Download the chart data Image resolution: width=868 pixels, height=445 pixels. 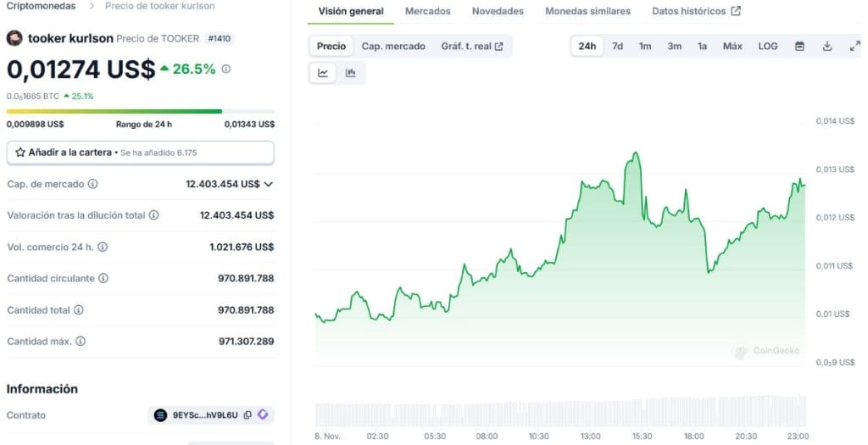pyautogui.click(x=827, y=47)
